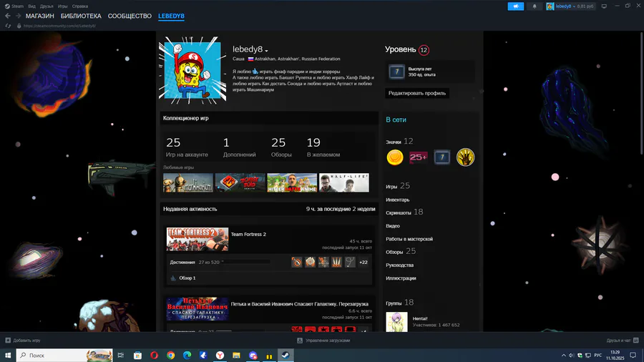Open the Вид menu
644x362 pixels.
(x=31, y=6)
